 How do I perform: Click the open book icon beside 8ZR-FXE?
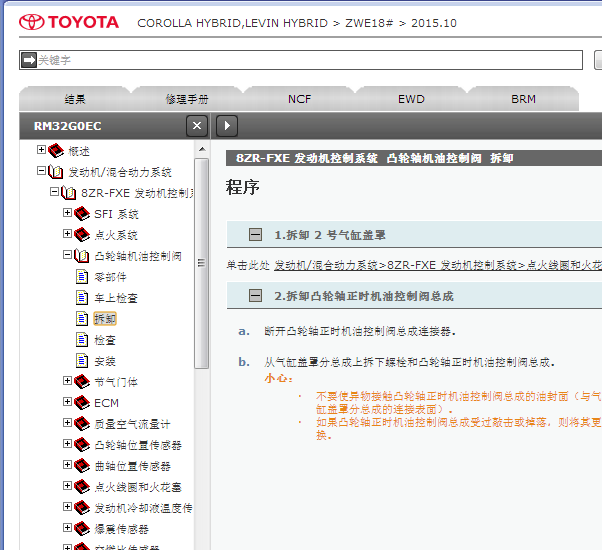click(69, 192)
